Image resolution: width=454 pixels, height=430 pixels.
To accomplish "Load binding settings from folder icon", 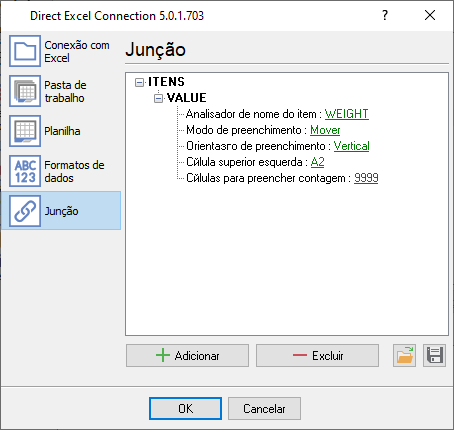I will (x=404, y=356).
